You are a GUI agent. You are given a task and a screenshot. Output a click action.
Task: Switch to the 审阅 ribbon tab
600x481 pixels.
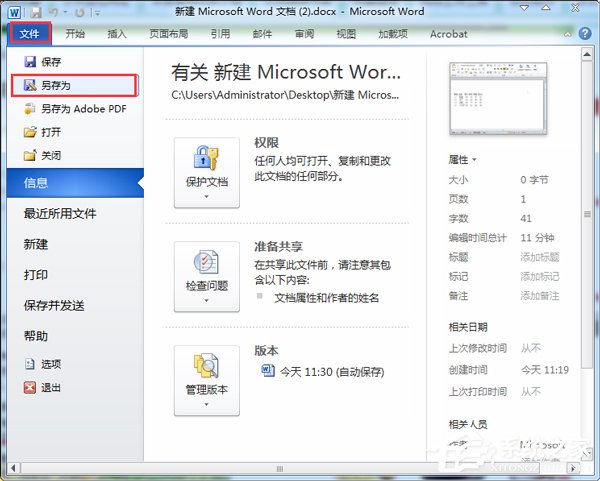click(x=304, y=34)
